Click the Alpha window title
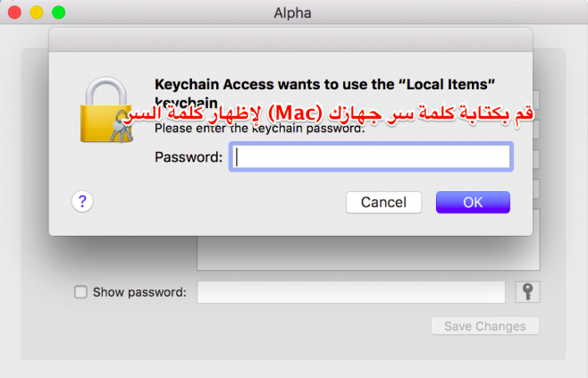 tap(293, 13)
